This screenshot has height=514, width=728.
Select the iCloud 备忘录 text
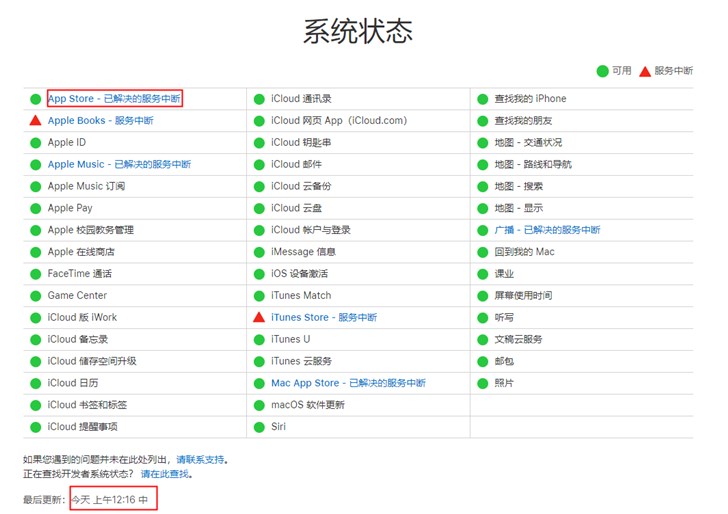click(x=78, y=339)
